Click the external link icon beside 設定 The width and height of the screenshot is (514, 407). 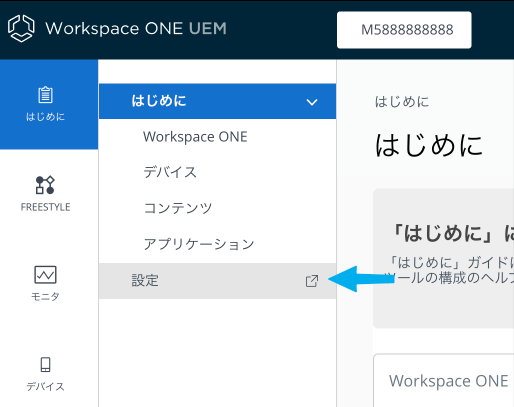[x=312, y=281]
